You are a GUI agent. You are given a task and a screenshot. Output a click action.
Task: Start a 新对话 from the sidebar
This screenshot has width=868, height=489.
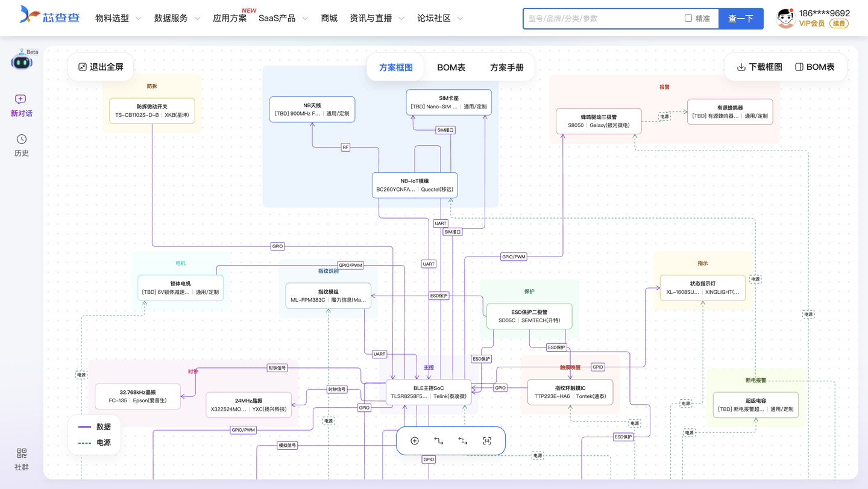(x=21, y=105)
